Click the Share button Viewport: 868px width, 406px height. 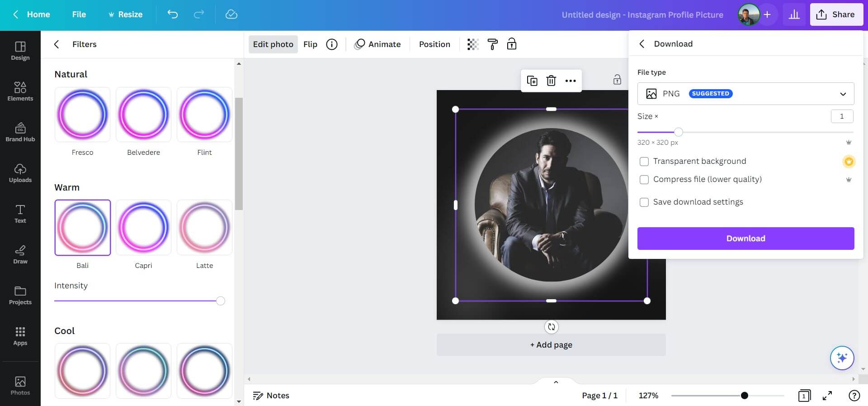click(836, 14)
